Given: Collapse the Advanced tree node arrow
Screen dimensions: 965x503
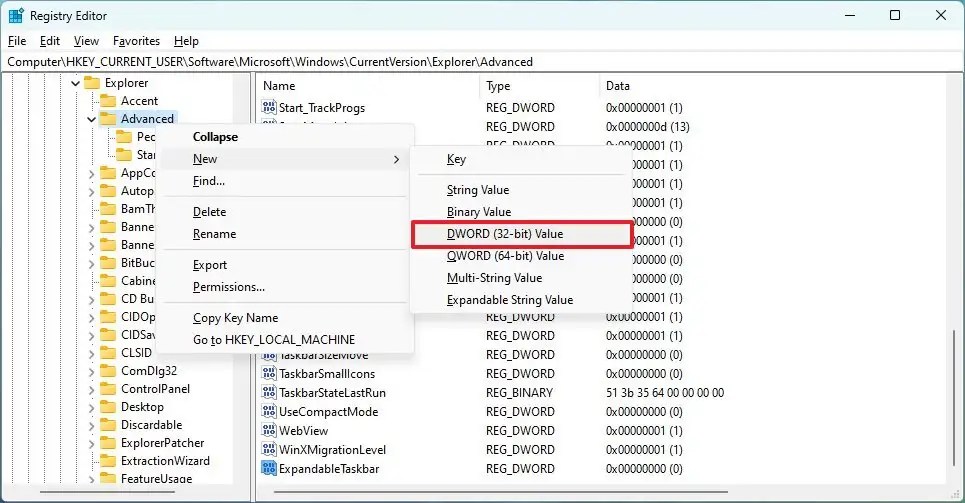Looking at the screenshot, I should pos(92,119).
